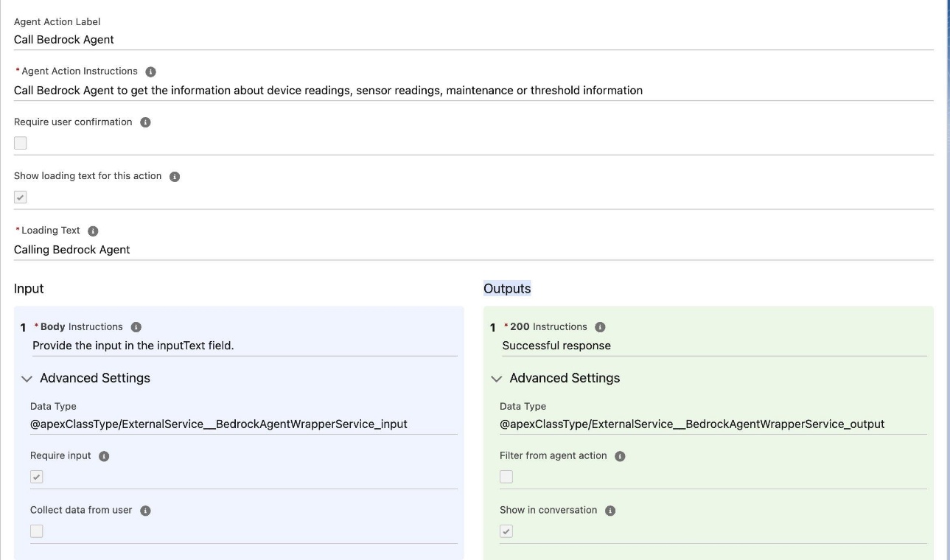950x560 pixels.
Task: Edit the 200 Instructions field
Action: click(x=714, y=346)
